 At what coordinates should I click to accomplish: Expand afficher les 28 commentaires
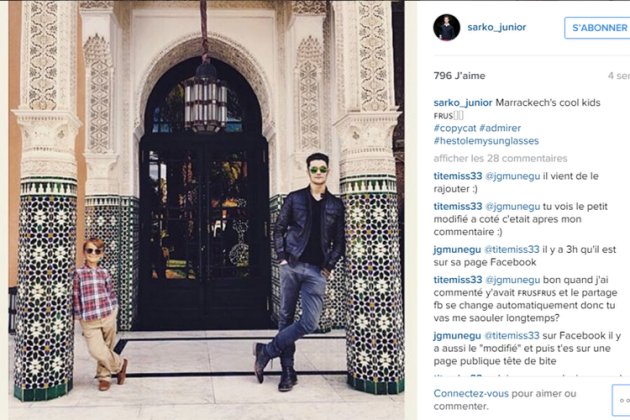pos(500,158)
